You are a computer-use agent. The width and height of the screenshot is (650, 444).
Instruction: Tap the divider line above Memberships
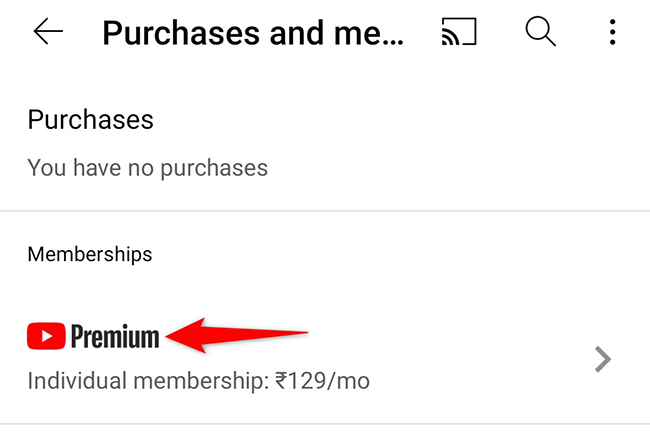point(325,211)
